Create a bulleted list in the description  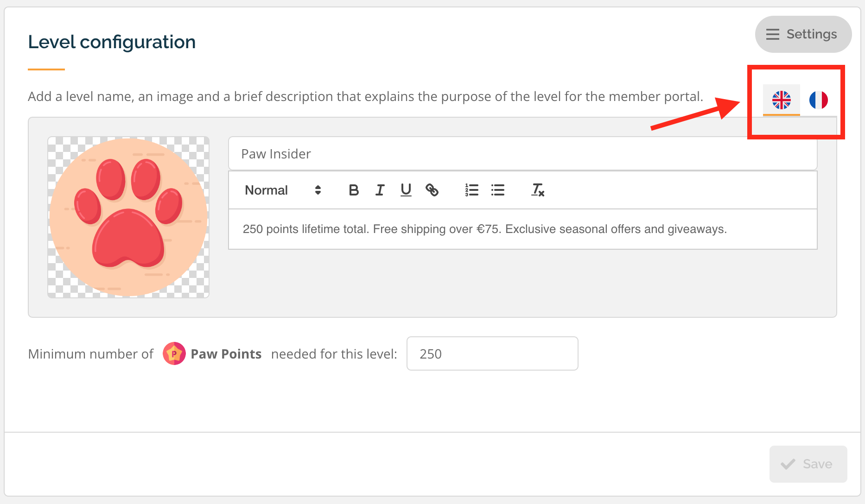click(497, 190)
